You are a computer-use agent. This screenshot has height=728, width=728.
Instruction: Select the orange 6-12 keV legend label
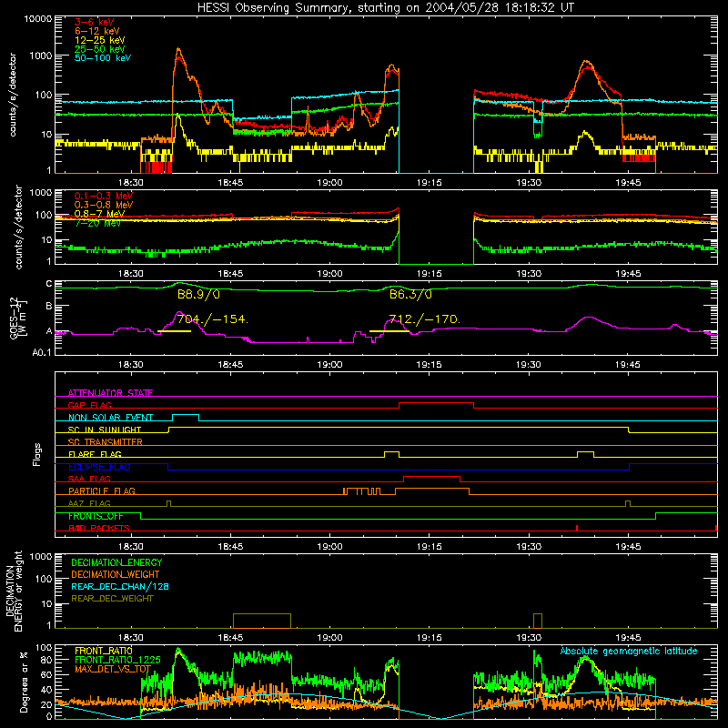pos(96,31)
